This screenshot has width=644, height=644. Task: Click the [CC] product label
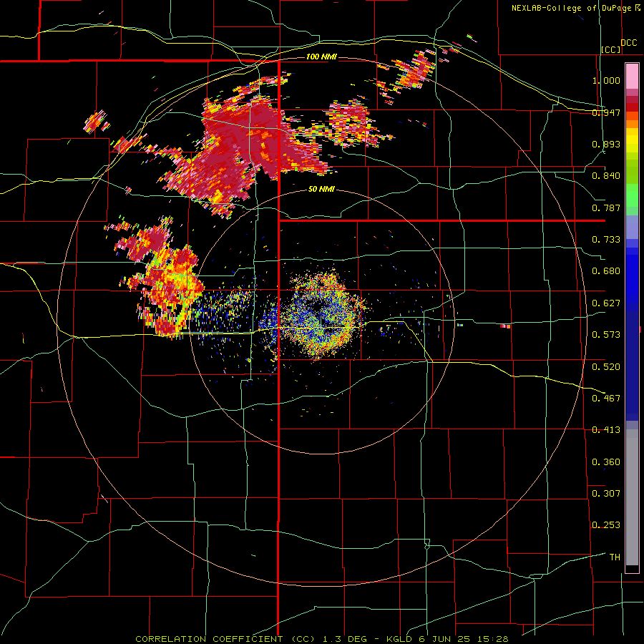[x=611, y=49]
